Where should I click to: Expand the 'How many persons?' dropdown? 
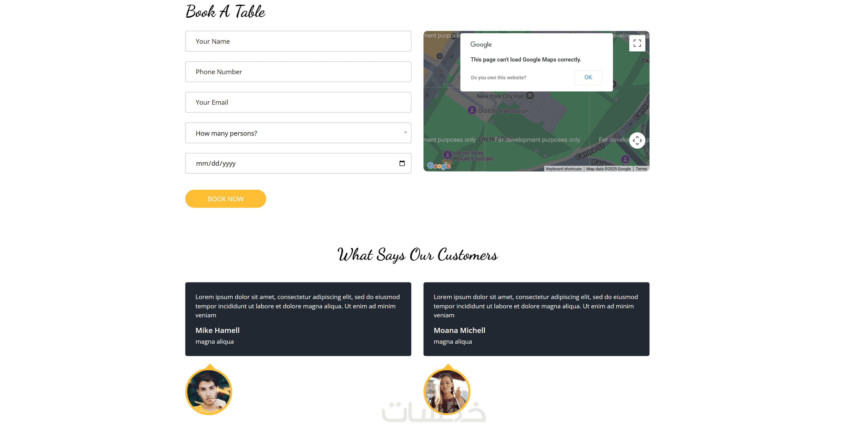pos(298,133)
